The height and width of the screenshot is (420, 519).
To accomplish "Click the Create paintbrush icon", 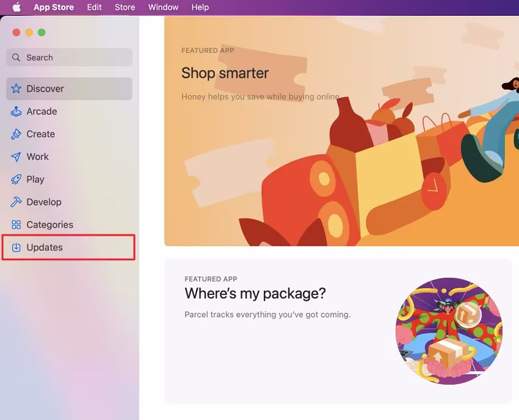I will click(x=16, y=134).
